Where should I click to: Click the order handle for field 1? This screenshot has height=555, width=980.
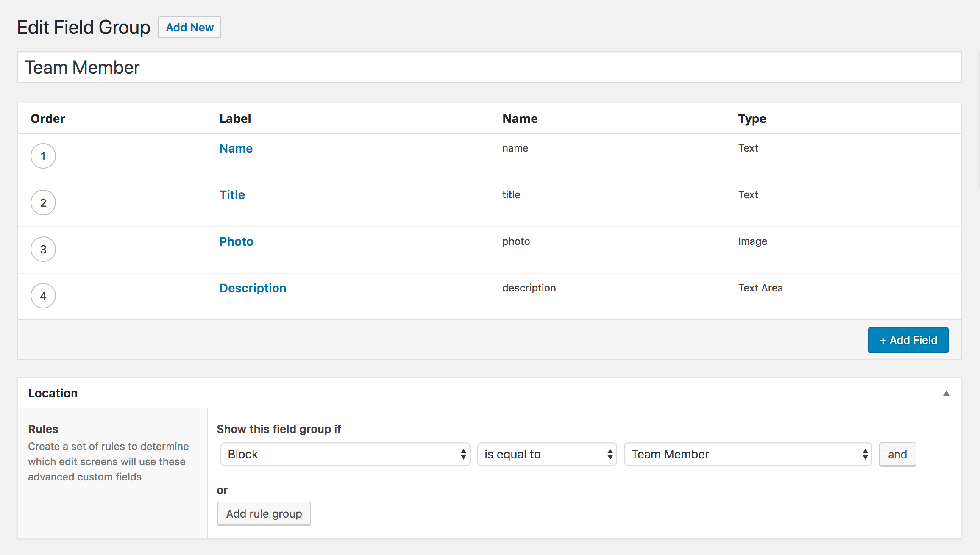click(43, 156)
